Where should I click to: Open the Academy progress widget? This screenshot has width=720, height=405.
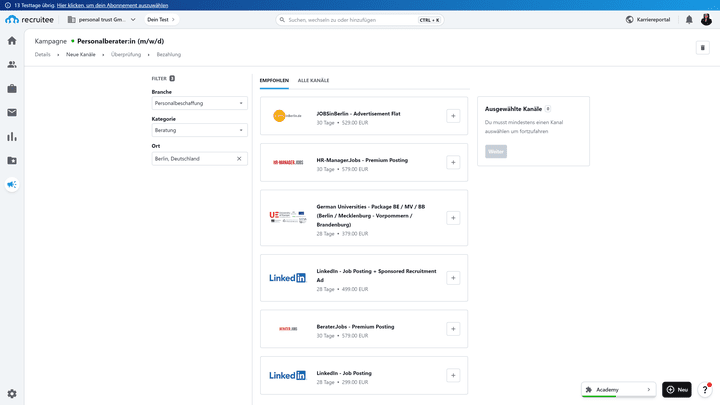coord(618,389)
